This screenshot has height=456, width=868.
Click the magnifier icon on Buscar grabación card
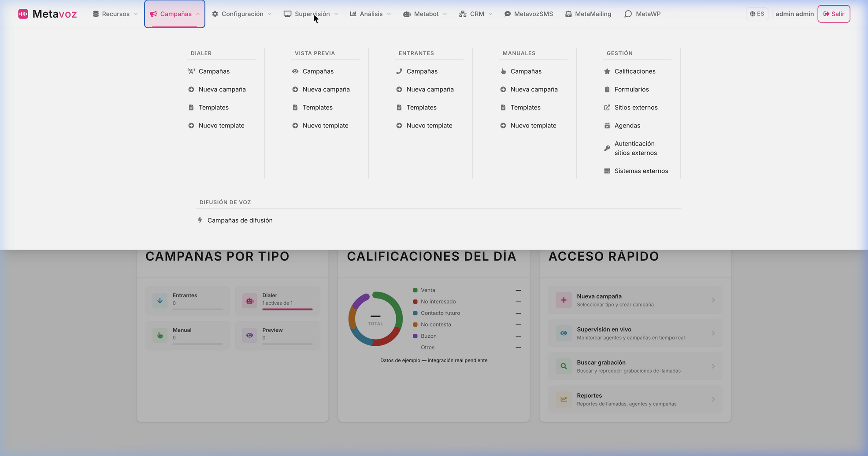[x=564, y=366]
